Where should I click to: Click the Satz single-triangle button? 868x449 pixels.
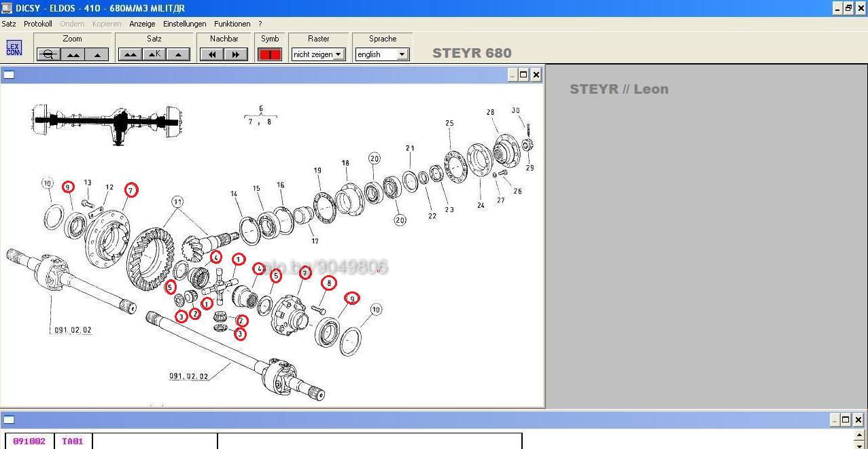click(179, 54)
